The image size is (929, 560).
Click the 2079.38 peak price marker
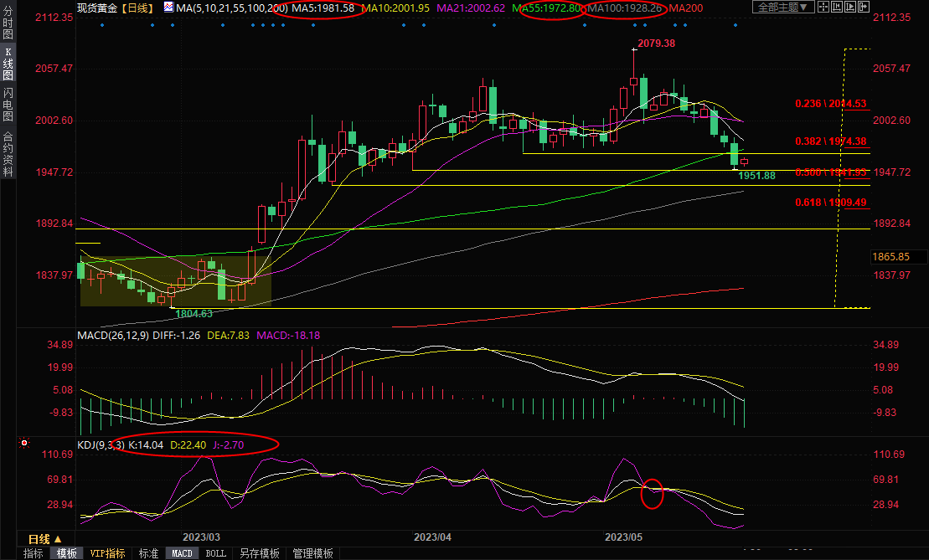656,44
